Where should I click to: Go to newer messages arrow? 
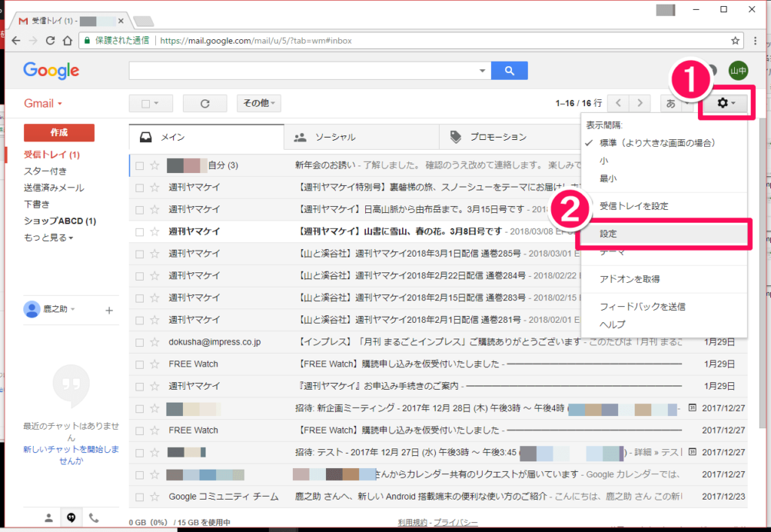pyautogui.click(x=619, y=103)
